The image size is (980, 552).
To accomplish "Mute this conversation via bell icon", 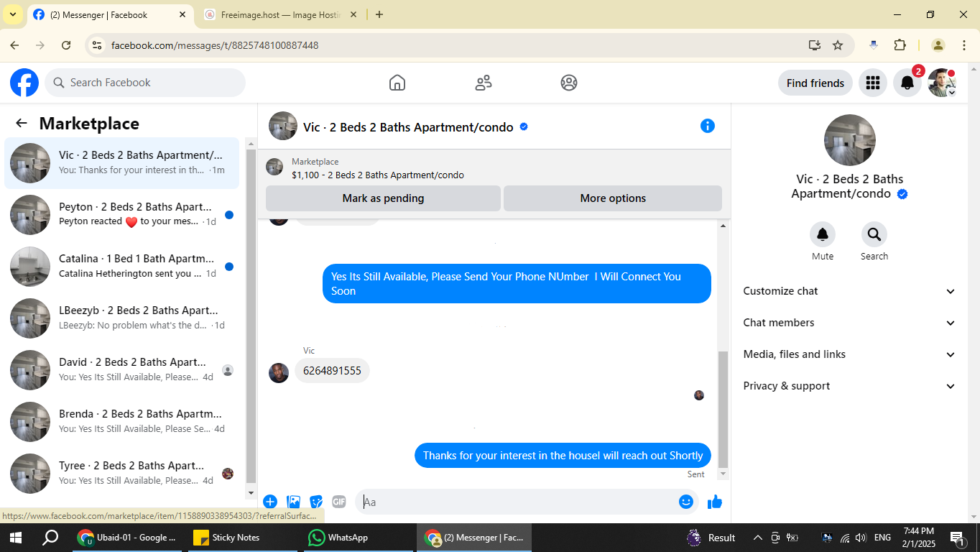I will click(823, 234).
